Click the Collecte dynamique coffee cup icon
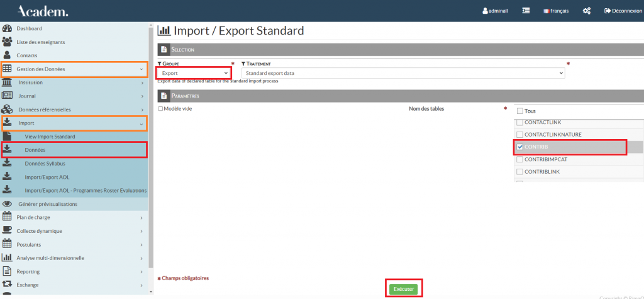The image size is (644, 299). (8, 230)
